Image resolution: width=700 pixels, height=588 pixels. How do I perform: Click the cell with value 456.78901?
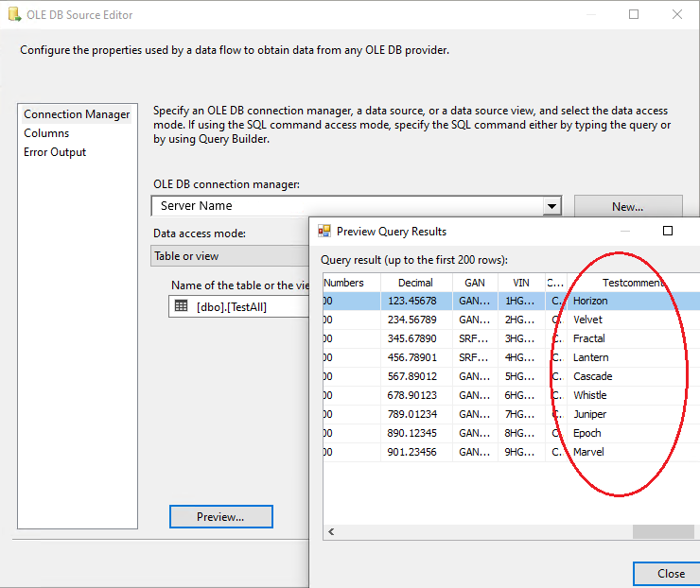[x=415, y=357]
